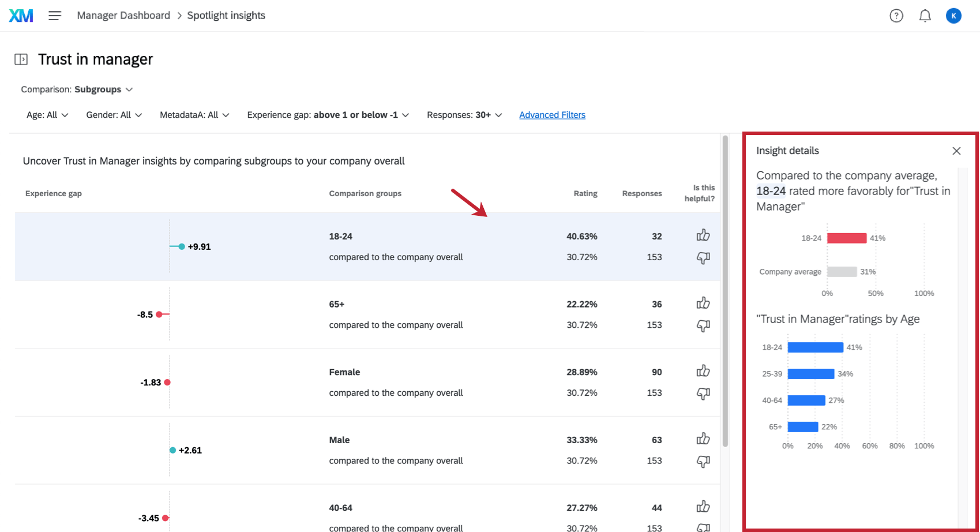
Task: Expand the Comparison: Subgroups dropdown
Action: 77,89
